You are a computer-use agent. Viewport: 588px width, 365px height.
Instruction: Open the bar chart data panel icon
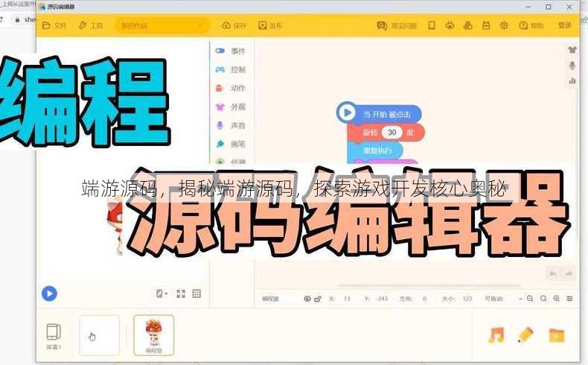[x=572, y=80]
